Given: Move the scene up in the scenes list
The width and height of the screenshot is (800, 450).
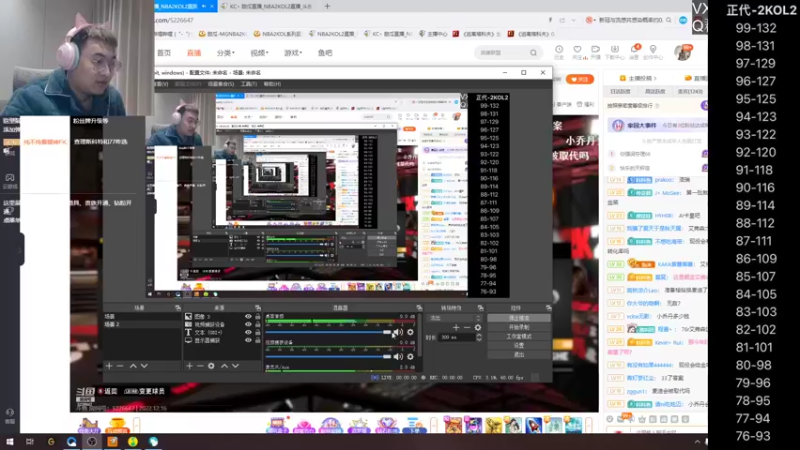Looking at the screenshot, I should click(133, 366).
